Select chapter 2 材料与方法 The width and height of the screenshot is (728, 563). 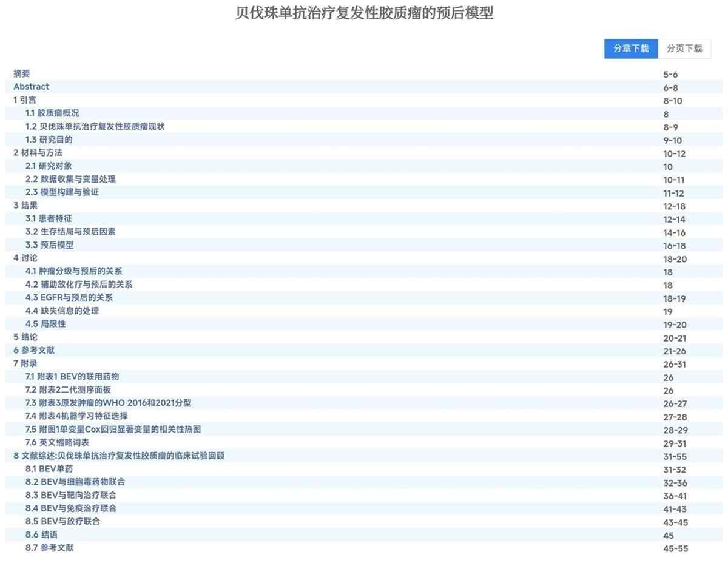tap(38, 153)
